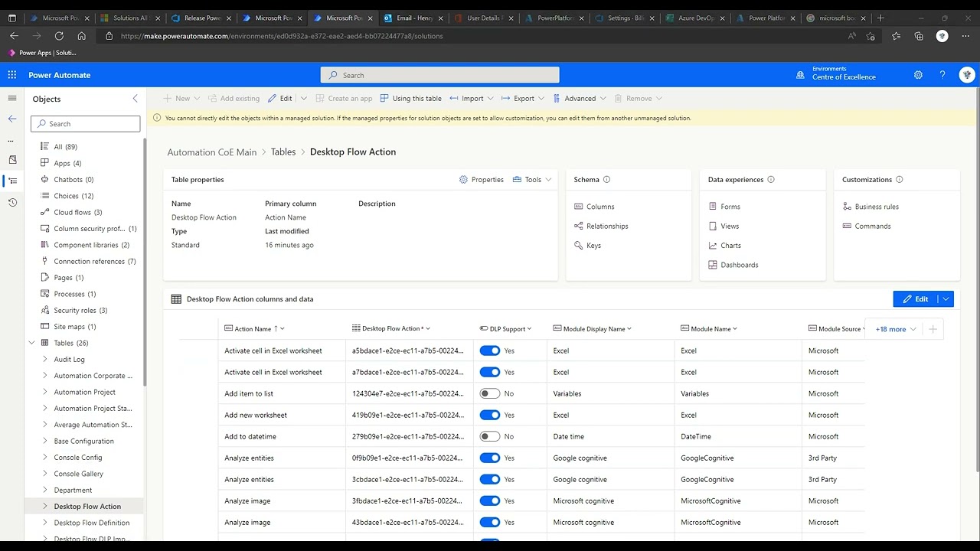The width and height of the screenshot is (980, 551).
Task: Open table Properties
Action: (x=482, y=180)
